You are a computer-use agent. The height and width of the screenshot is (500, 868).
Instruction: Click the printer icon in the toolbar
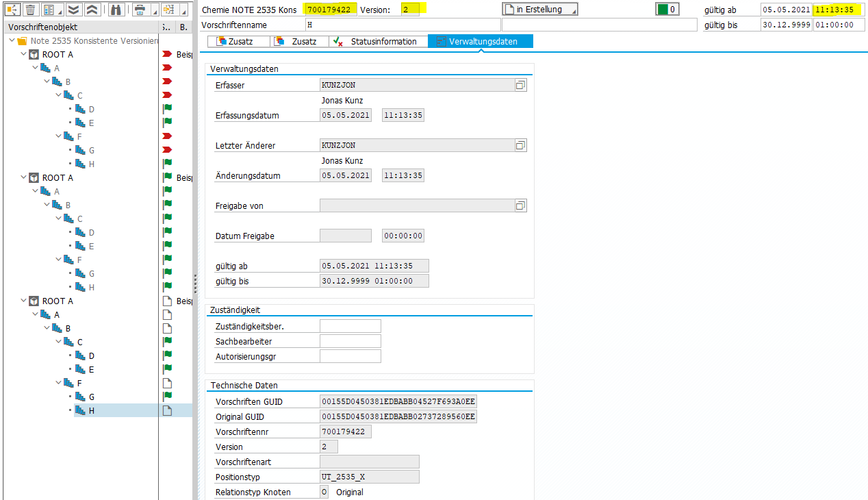pos(140,10)
